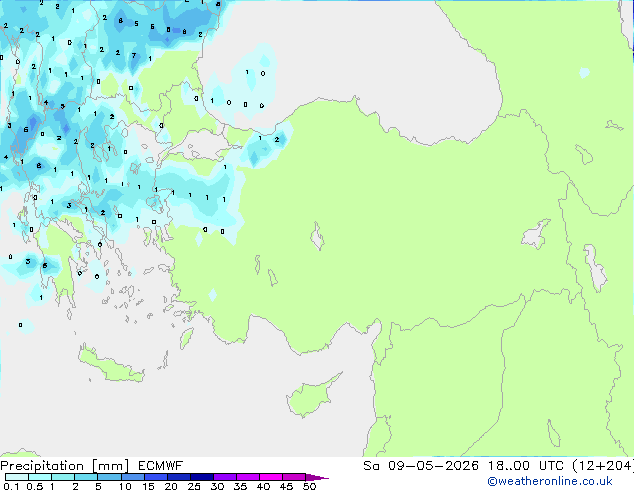The width and height of the screenshot is (634, 490).
Task: Click the ECMWF model label
Action: (161, 466)
